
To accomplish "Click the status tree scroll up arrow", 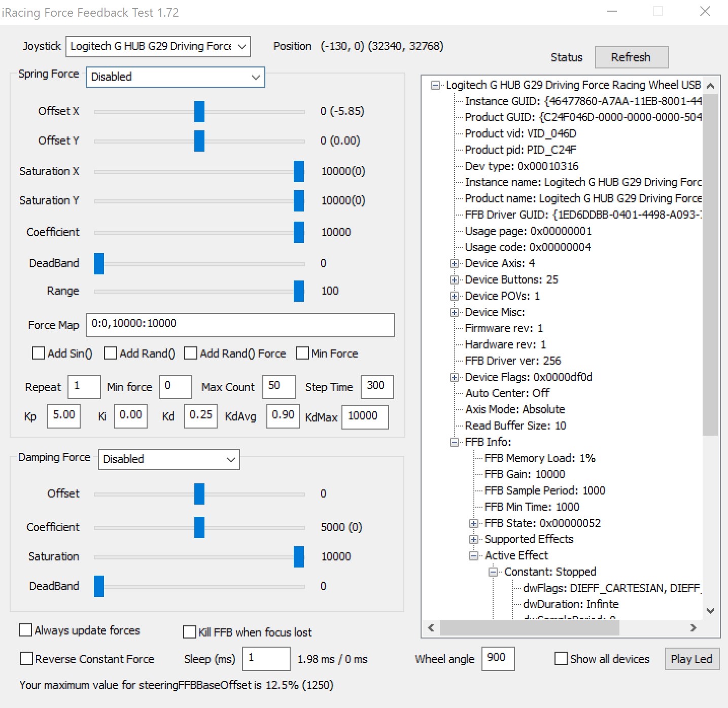I will [x=710, y=86].
